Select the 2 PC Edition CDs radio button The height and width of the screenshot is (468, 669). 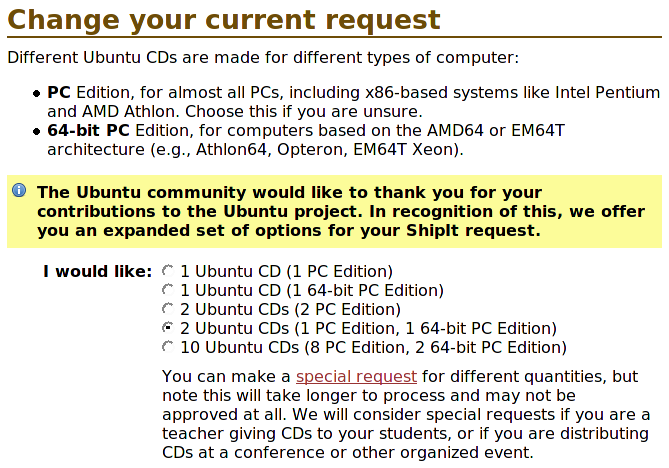pos(168,308)
